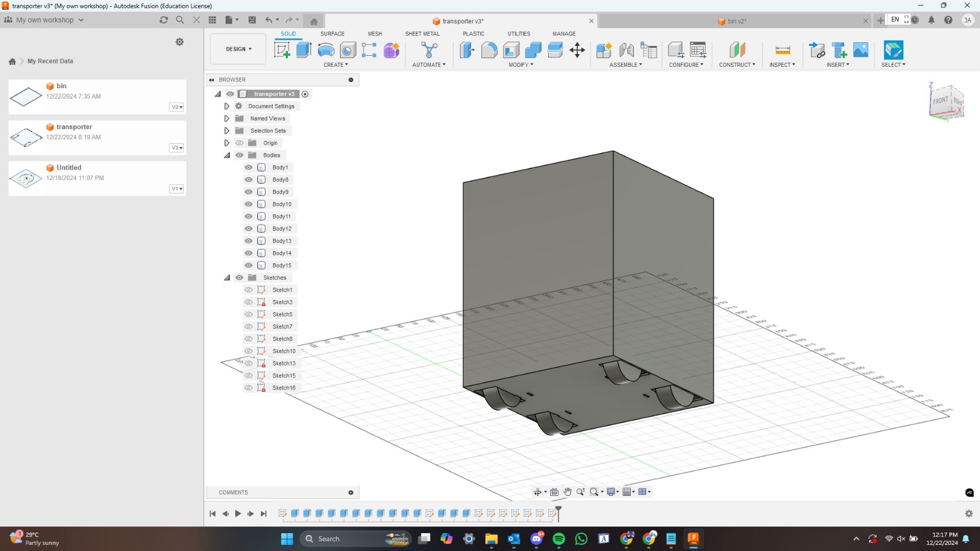The height and width of the screenshot is (551, 980).
Task: Collapse the Bodies folder
Action: pyautogui.click(x=227, y=155)
